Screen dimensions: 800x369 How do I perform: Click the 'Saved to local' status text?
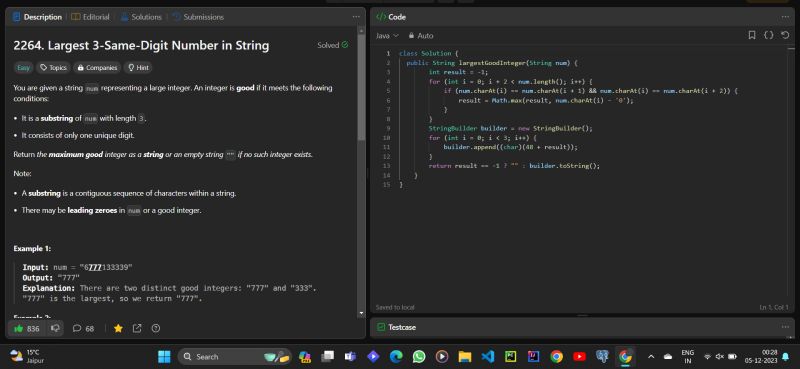click(395, 307)
